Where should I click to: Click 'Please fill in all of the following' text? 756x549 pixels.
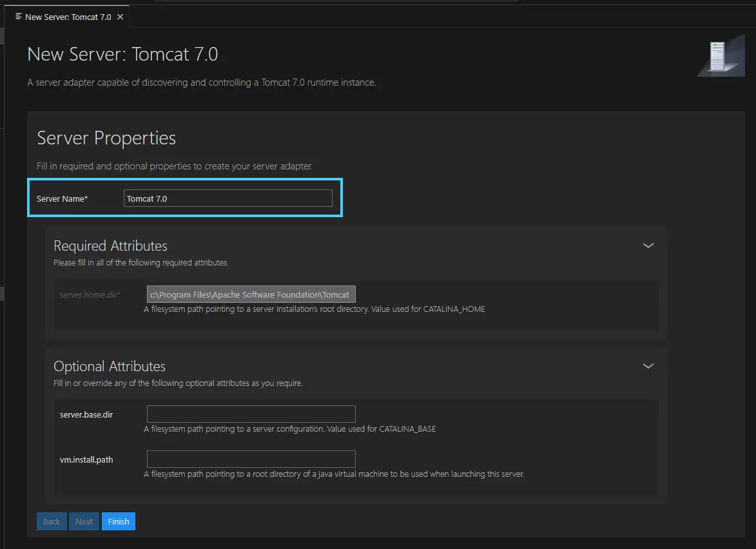click(x=141, y=263)
